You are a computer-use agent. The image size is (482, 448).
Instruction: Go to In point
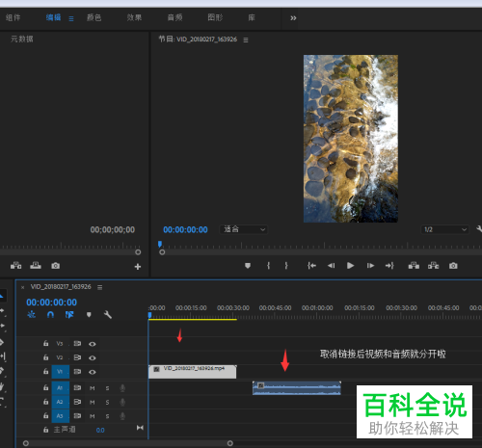pyautogui.click(x=311, y=266)
